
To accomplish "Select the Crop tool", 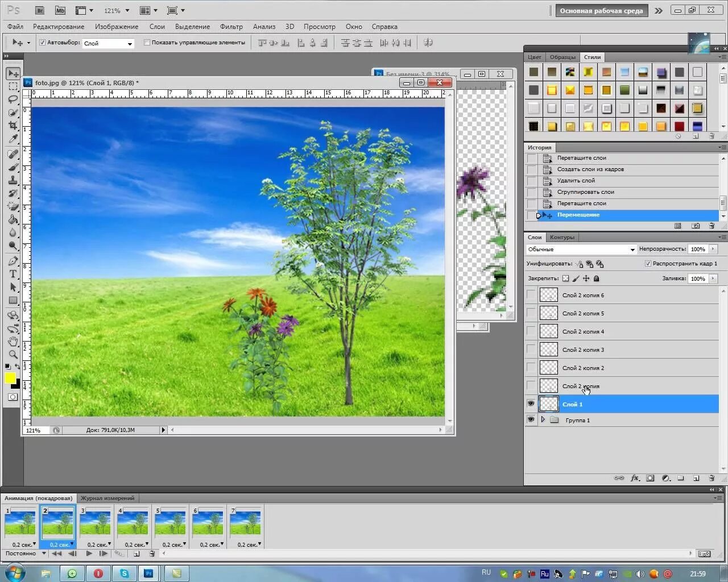I will (13, 126).
